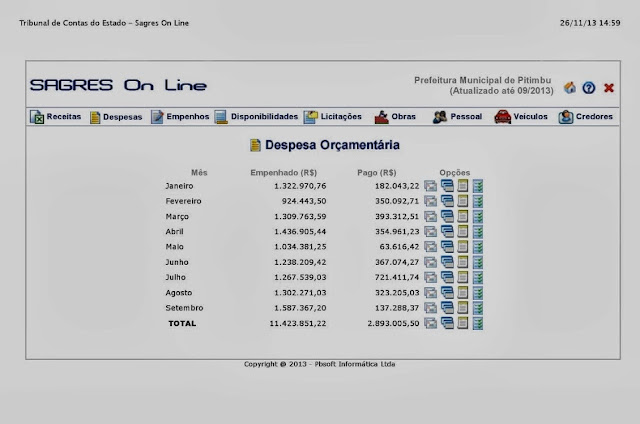Go to the Veículos section
The height and width of the screenshot is (424, 640).
click(x=521, y=117)
